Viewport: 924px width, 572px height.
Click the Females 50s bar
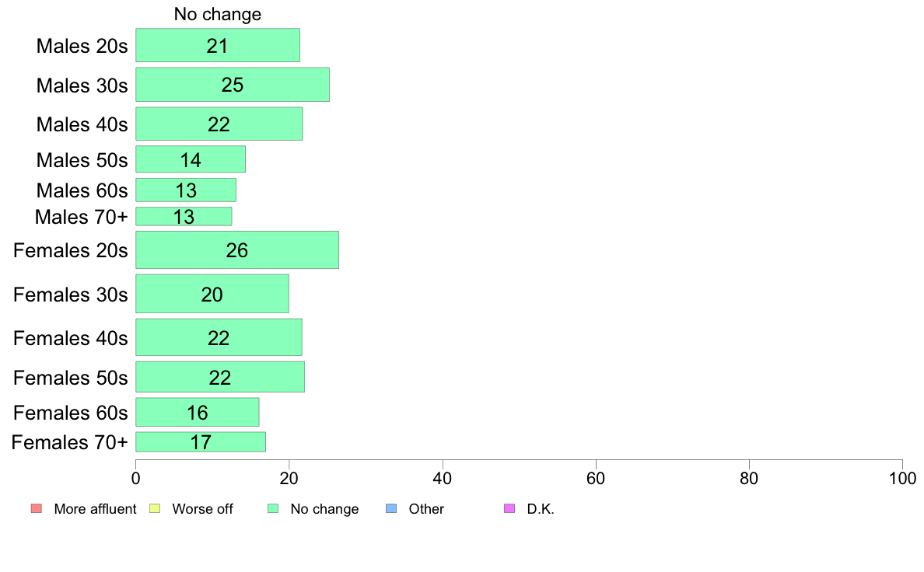tap(220, 376)
